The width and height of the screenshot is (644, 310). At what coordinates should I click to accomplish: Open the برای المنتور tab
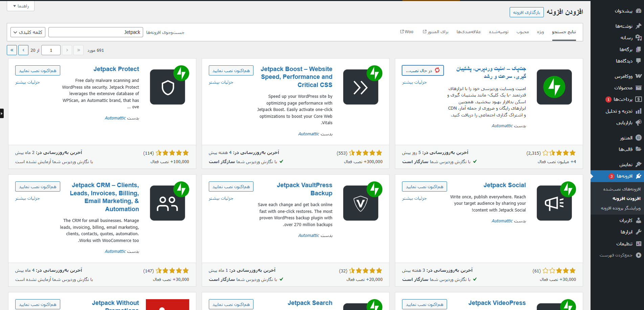click(x=436, y=32)
